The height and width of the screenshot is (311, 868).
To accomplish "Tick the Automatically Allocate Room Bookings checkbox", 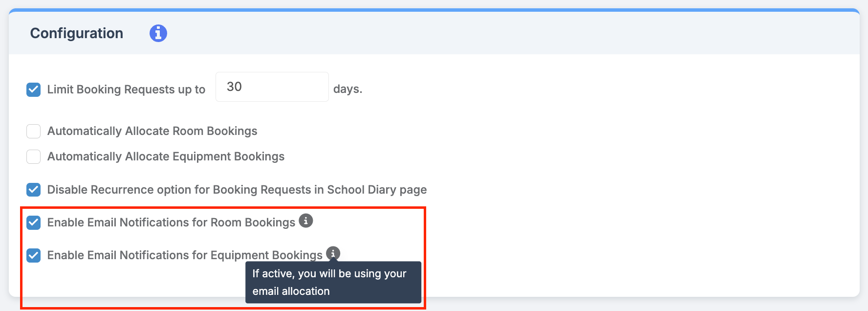I will [33, 131].
